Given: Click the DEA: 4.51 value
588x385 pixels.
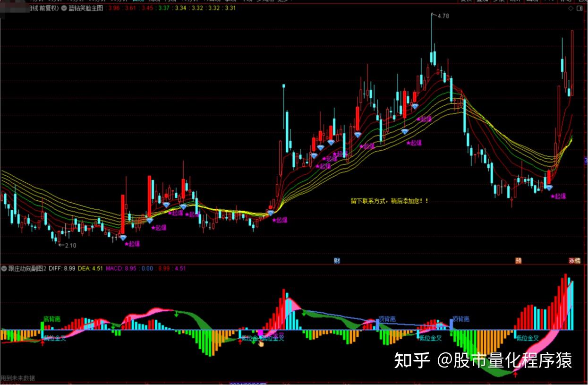Looking at the screenshot, I should pos(91,268).
